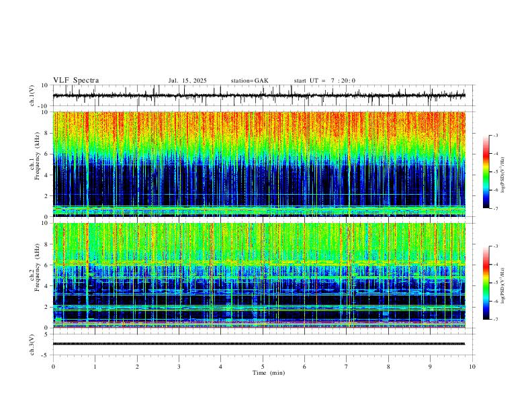Screen dimensions: 532x411
Task: Click the "ch.3(V)" axis label
Action: [32, 345]
